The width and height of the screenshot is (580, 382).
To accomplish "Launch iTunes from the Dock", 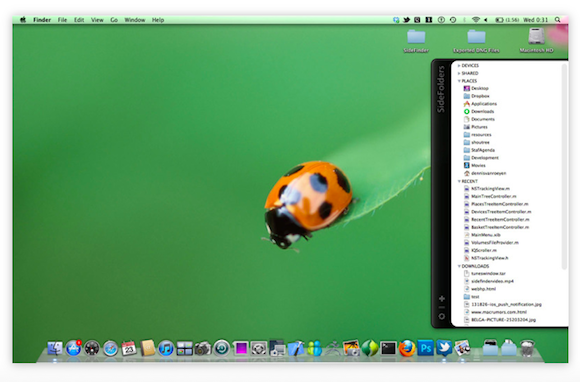I will point(166,348).
